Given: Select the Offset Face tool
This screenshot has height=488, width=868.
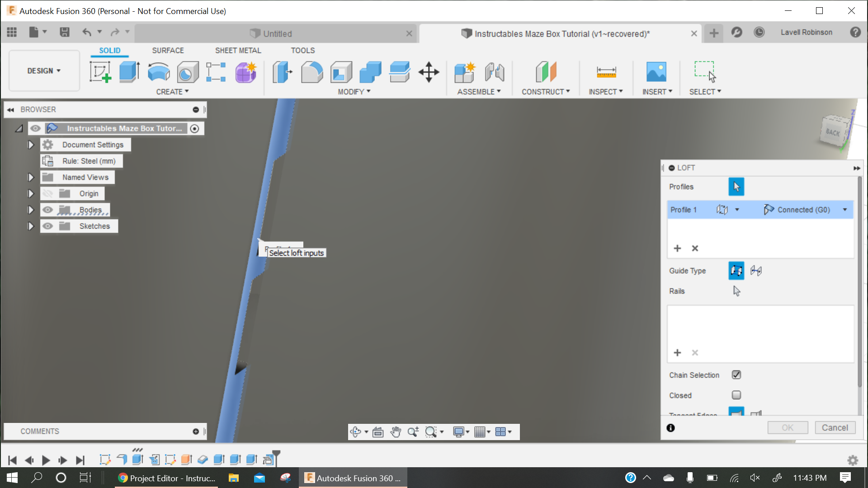Looking at the screenshot, I should click(400, 72).
